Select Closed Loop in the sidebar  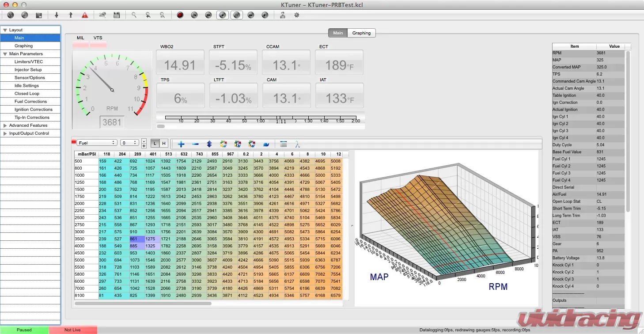point(27,94)
